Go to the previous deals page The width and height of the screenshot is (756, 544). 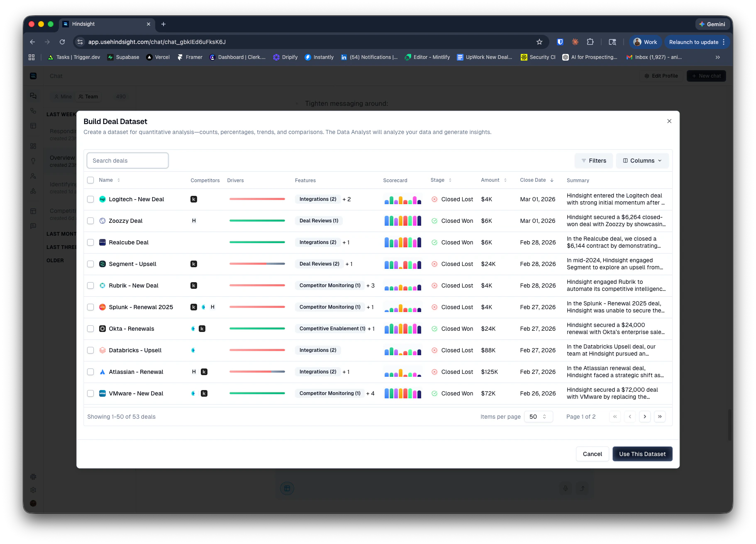(629, 417)
